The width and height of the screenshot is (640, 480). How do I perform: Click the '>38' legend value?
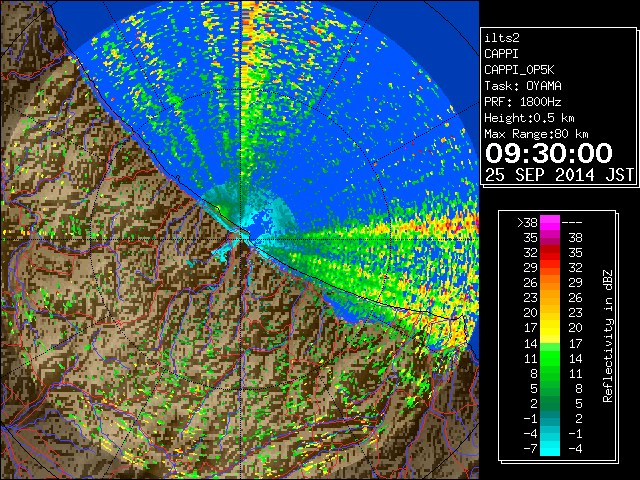(527, 223)
